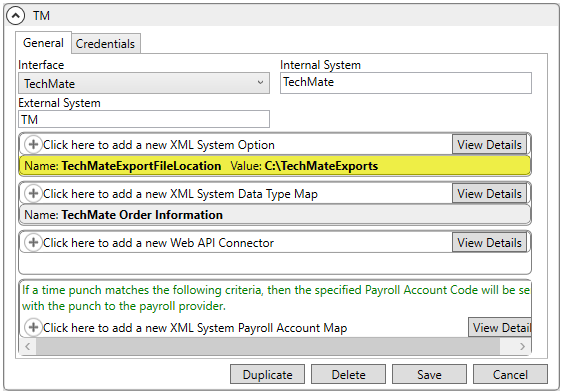This screenshot has width=561, height=392.
Task: Select the General tab
Action: pyautogui.click(x=43, y=43)
